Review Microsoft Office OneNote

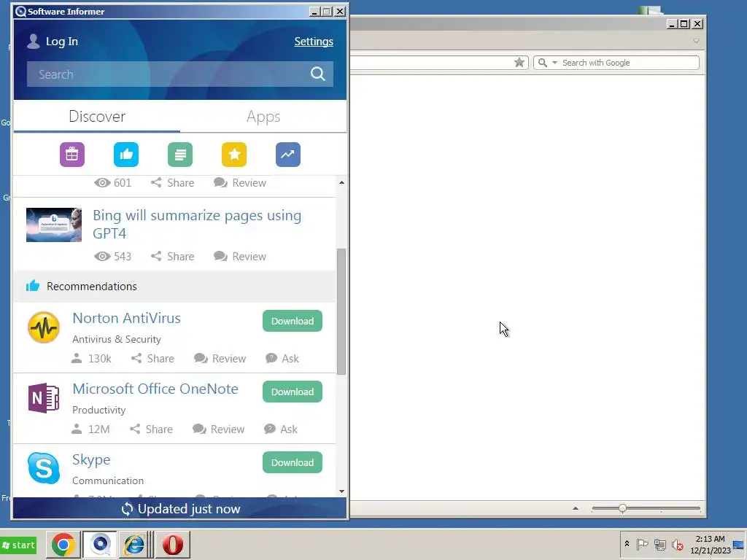click(x=218, y=429)
